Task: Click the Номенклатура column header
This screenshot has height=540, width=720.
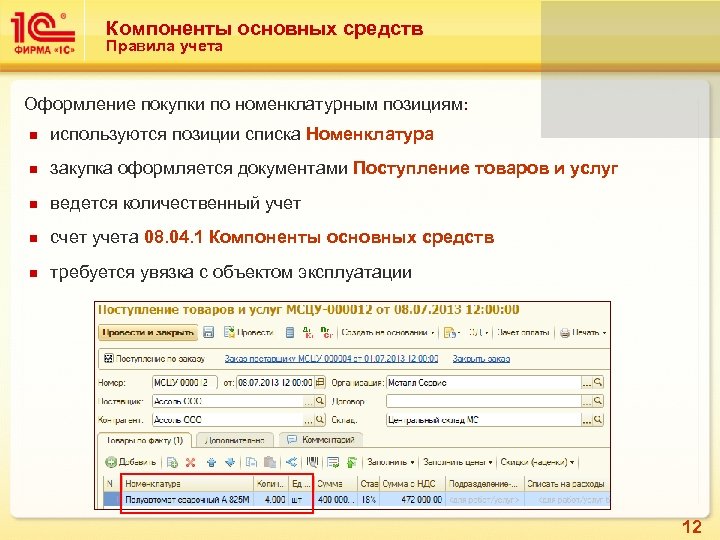Action: point(187,484)
